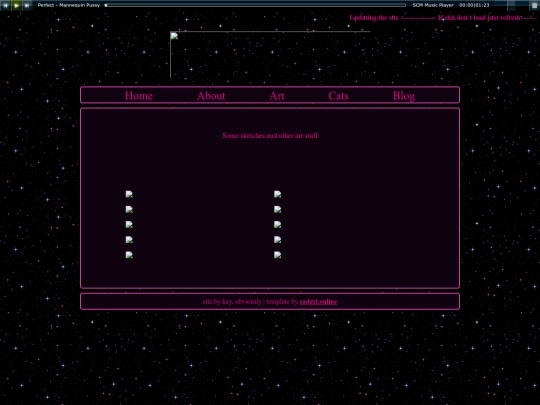Skip to previous track in music player

(5, 5)
